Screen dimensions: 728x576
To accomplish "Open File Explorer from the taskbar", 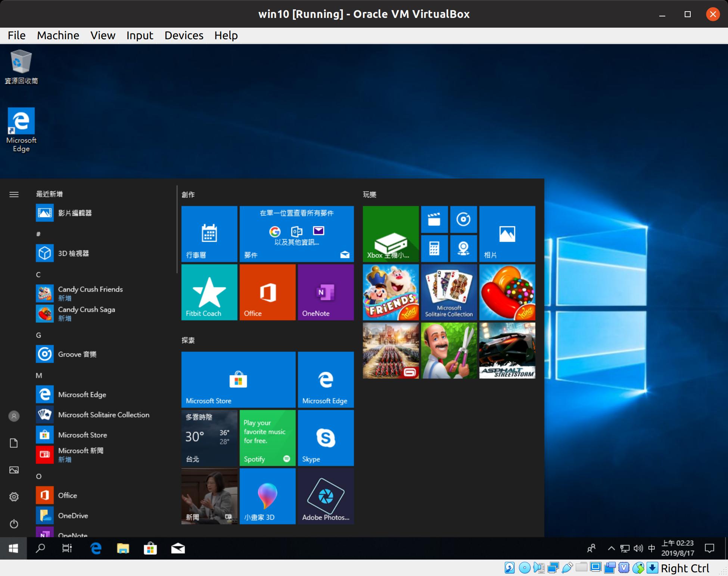I will [x=123, y=548].
